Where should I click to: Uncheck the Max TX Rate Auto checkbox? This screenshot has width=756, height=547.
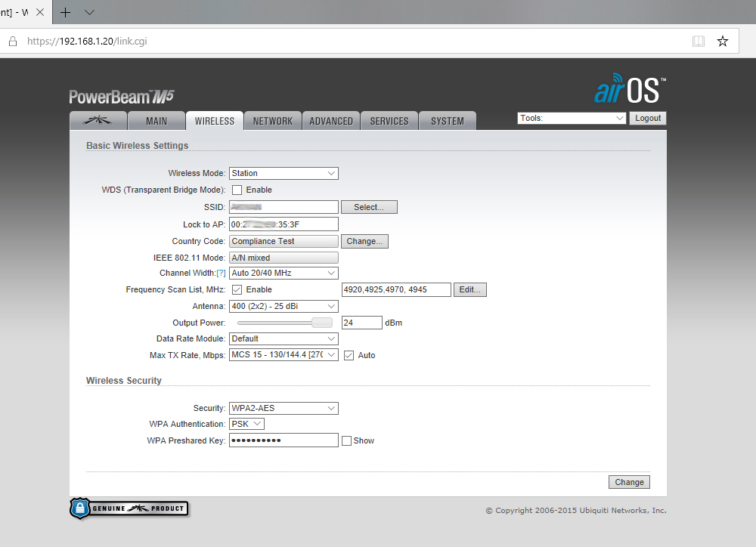click(x=349, y=355)
